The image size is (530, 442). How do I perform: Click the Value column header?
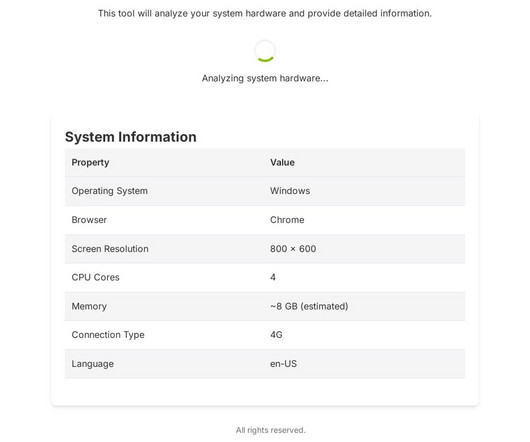pos(282,163)
